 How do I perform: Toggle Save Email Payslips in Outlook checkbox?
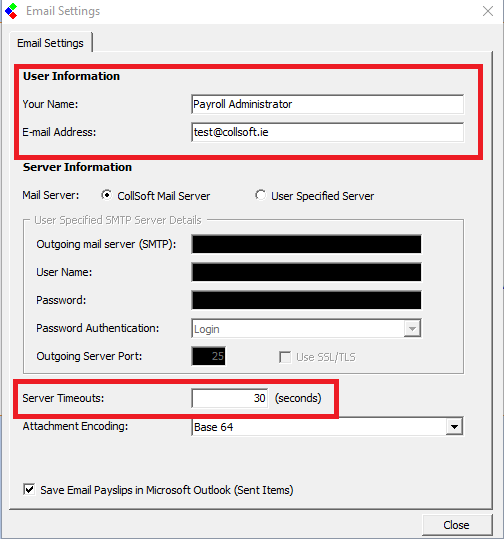click(x=29, y=489)
